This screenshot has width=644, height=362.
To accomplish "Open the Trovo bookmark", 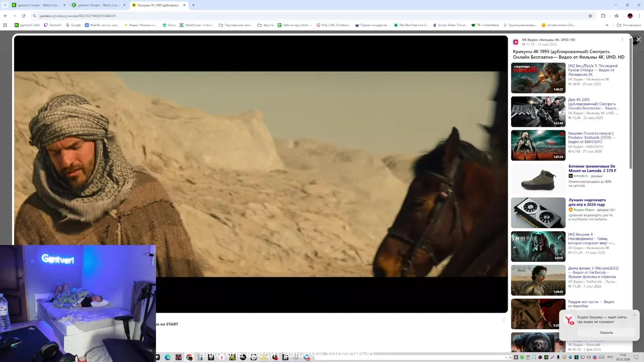I will (169, 25).
